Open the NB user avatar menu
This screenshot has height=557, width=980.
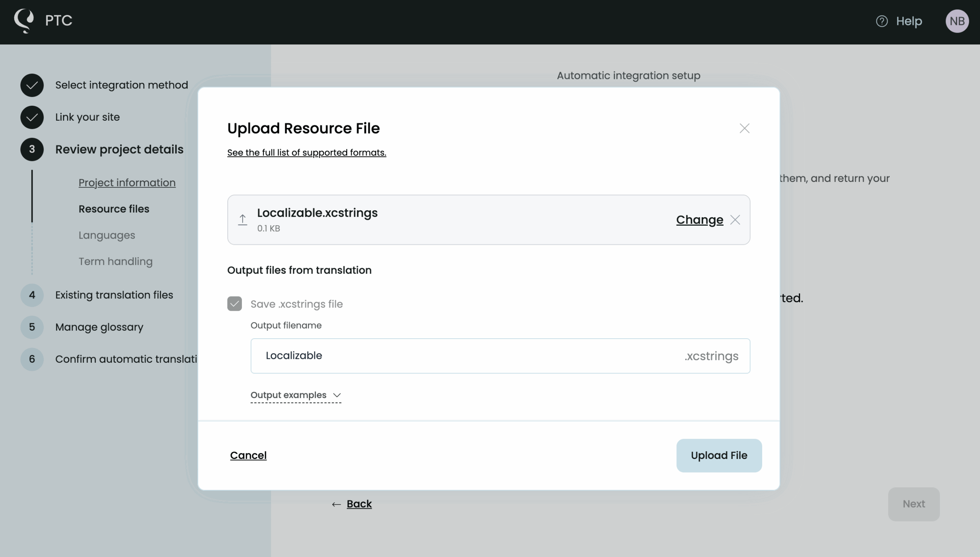[957, 21]
